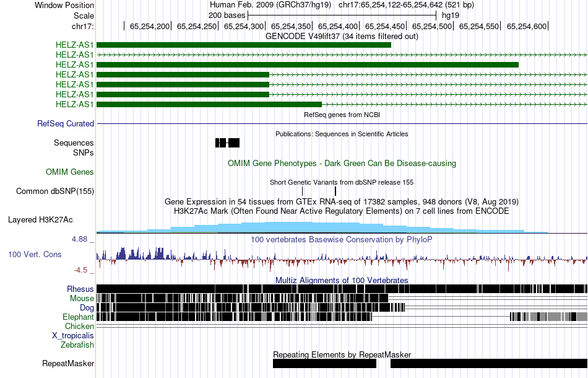Click the Multiz Alignments of 100 Vertebrates title
Screen dimensions: 588x378
(342, 281)
